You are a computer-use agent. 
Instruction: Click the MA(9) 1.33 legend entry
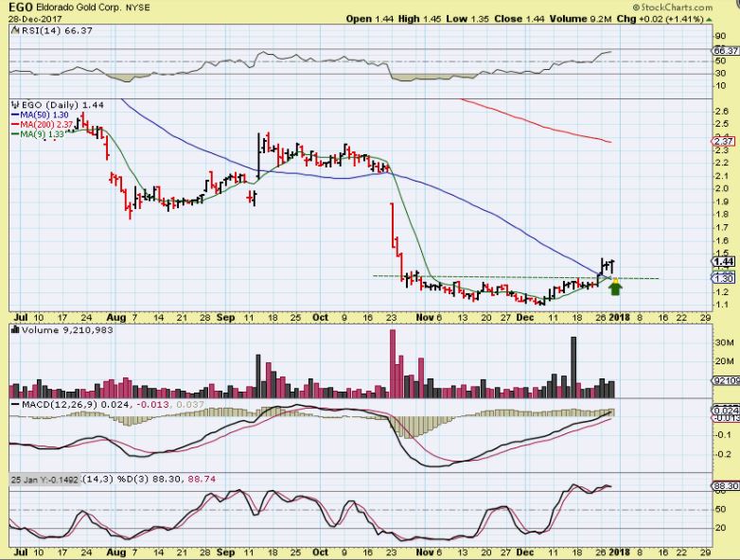37,134
